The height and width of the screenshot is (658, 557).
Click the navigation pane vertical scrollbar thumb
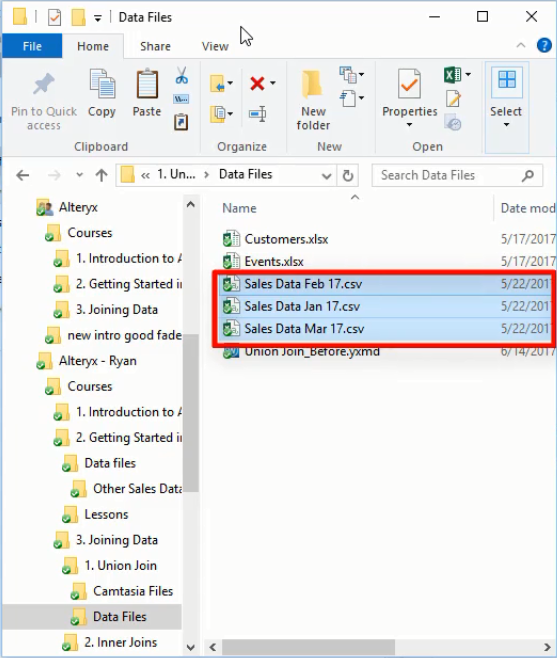(x=191, y=413)
